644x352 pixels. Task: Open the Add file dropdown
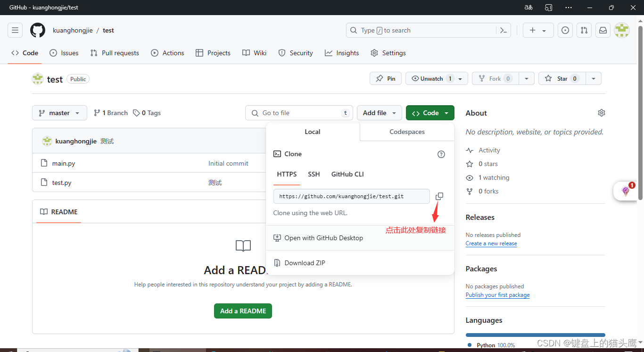[379, 113]
